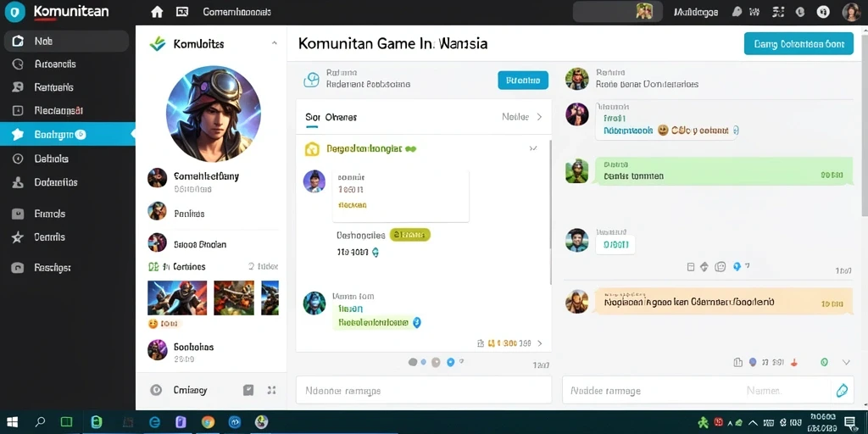Open Windows Start menu
The height and width of the screenshot is (434, 868).
[12, 422]
